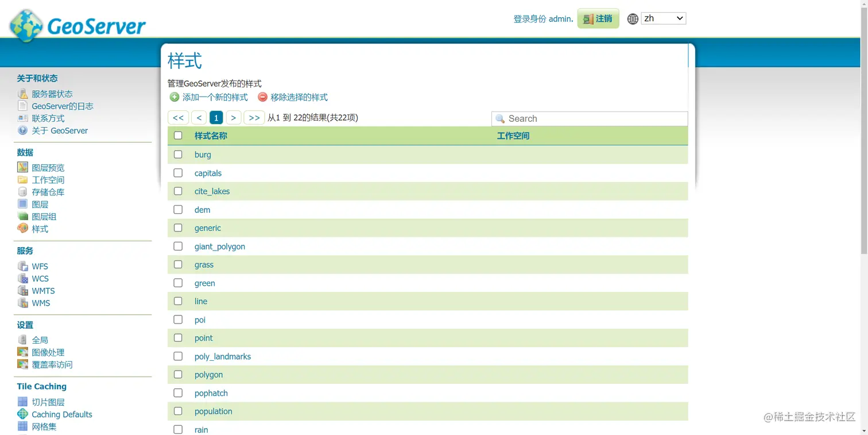
Task: Click the WCS service icon
Action: 22,278
